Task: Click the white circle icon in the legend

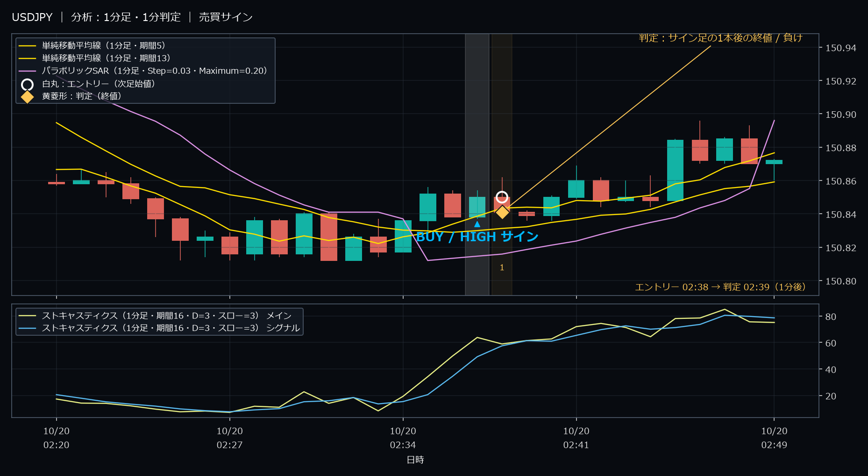Action: click(28, 84)
